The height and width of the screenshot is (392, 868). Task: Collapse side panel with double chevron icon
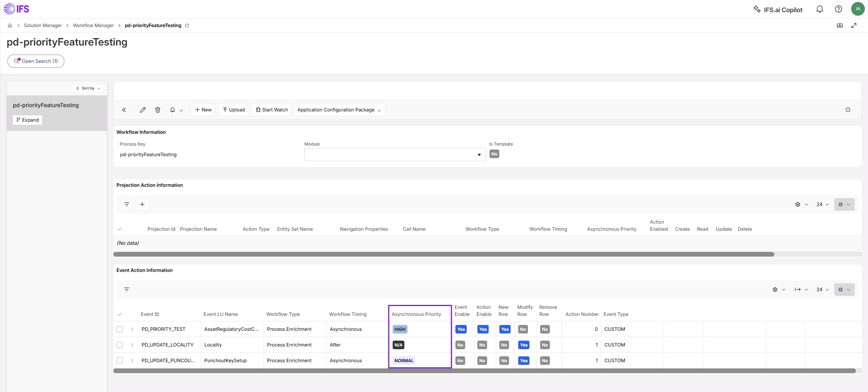(124, 110)
